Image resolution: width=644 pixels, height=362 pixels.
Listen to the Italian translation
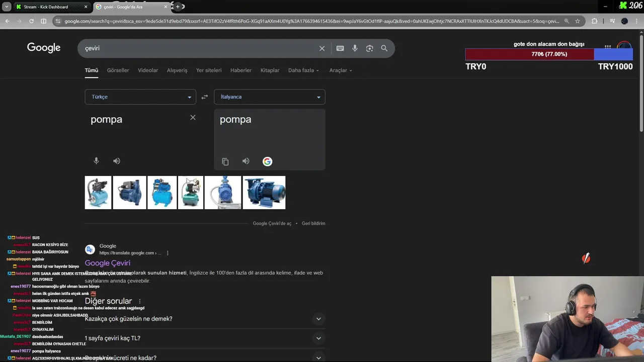[246, 161]
